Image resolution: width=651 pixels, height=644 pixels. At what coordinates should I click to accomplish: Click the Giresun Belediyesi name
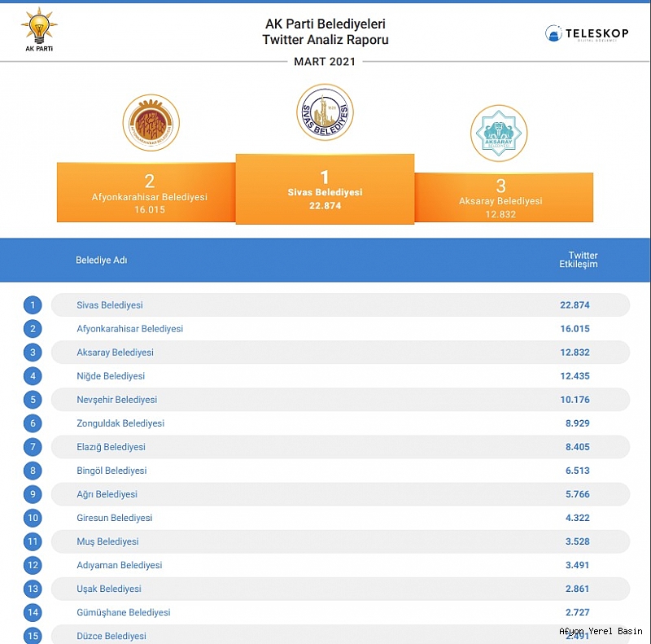115,518
